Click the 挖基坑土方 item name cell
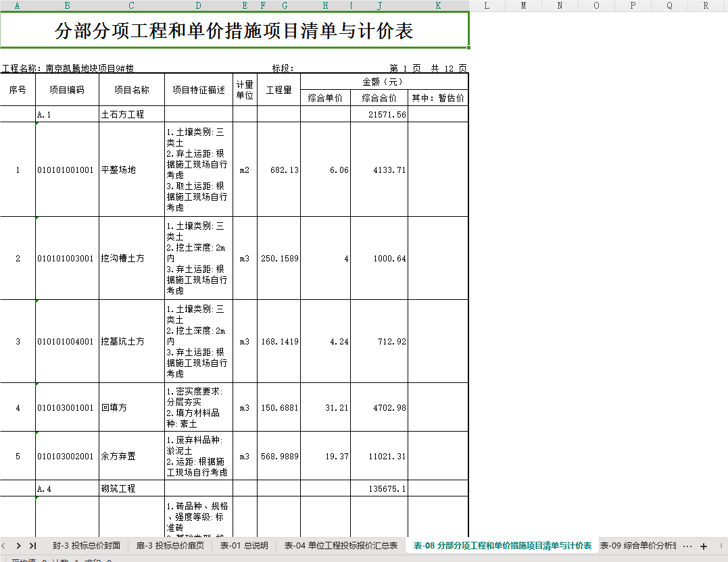 click(132, 342)
